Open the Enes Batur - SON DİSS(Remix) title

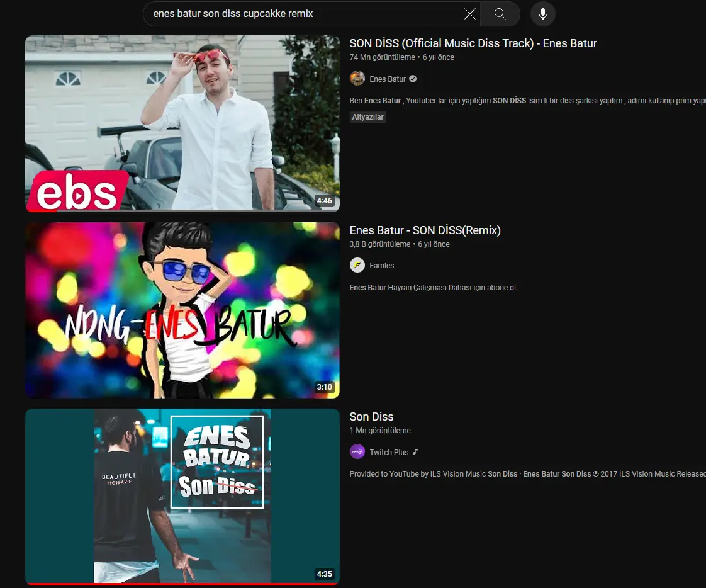(x=425, y=230)
